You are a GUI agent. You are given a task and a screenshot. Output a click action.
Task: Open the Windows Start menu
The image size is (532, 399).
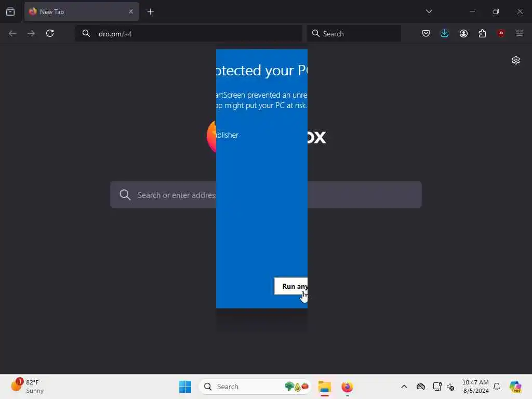tap(185, 387)
